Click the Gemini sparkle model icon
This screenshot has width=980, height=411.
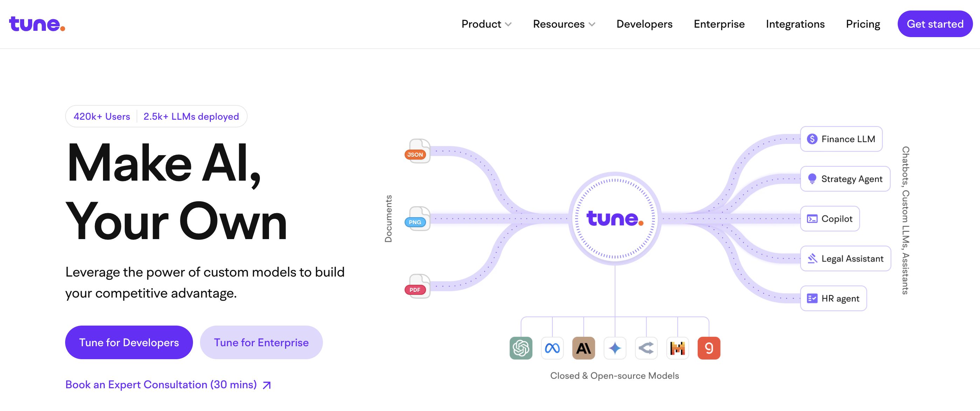coord(615,348)
